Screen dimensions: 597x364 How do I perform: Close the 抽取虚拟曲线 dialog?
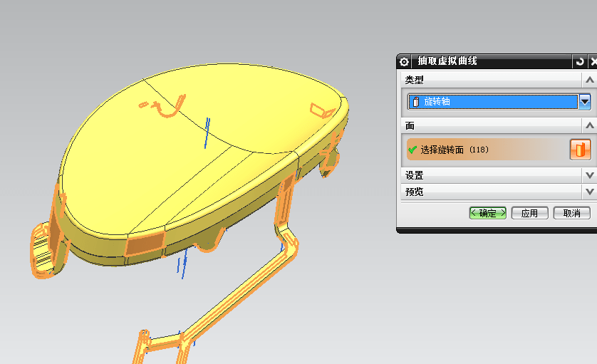[x=593, y=62]
